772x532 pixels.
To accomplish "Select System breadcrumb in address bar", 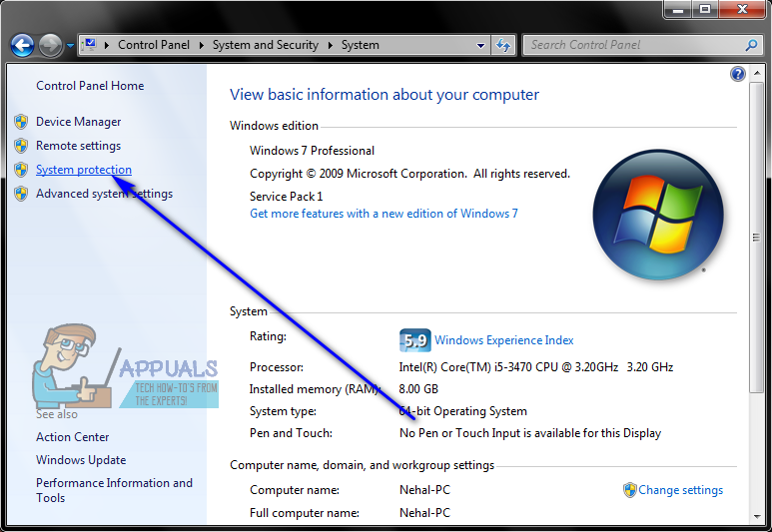I will coord(361,45).
